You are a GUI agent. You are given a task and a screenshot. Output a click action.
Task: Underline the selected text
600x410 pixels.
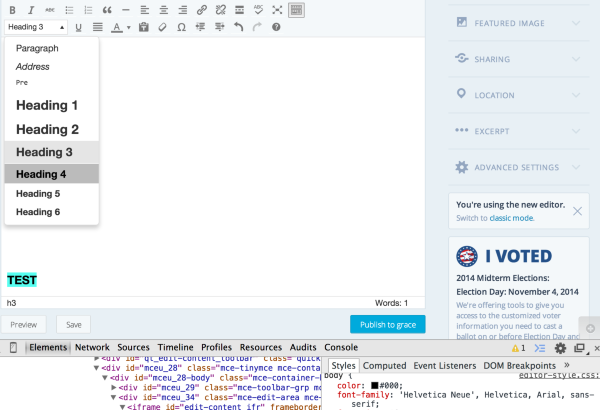coord(78,27)
